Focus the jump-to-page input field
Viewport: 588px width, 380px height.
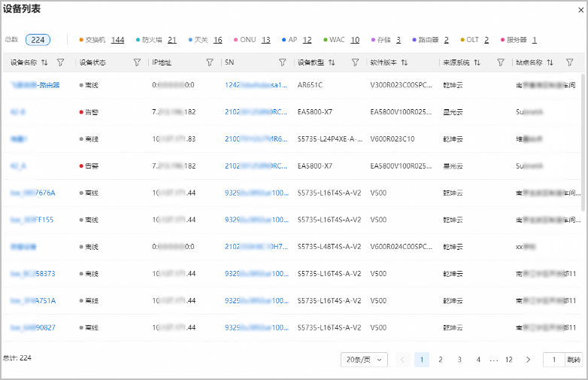[554, 360]
